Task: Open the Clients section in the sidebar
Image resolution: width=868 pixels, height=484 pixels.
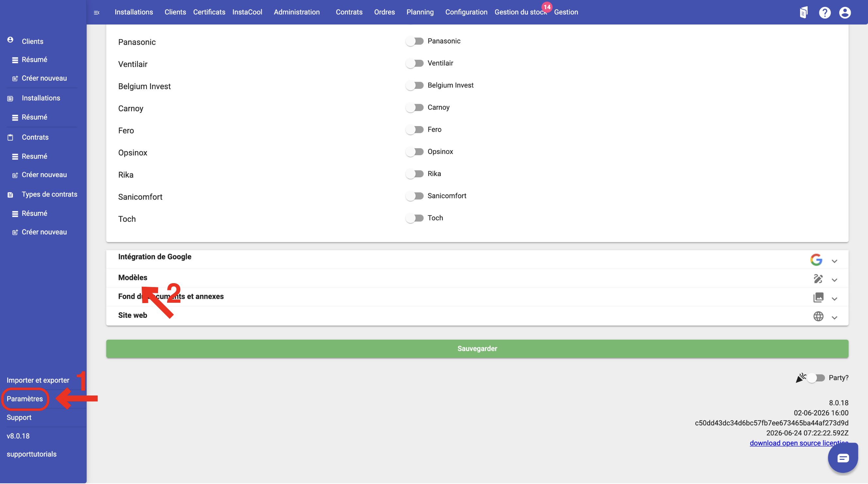Action: (32, 41)
